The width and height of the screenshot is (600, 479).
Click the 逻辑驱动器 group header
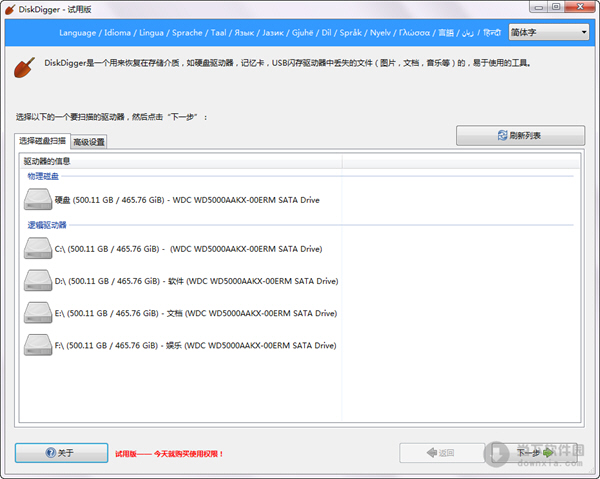(47, 225)
